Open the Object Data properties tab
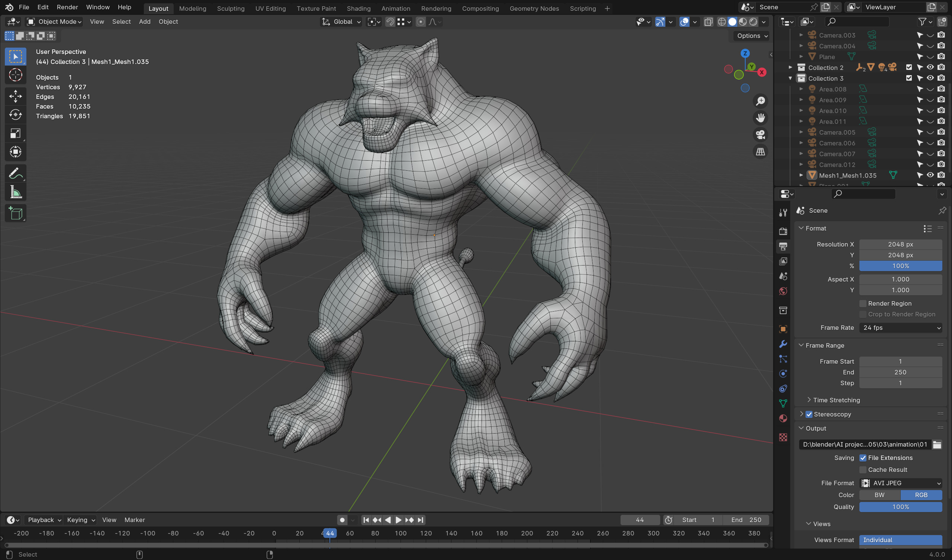Viewport: 952px width, 560px height. (783, 403)
